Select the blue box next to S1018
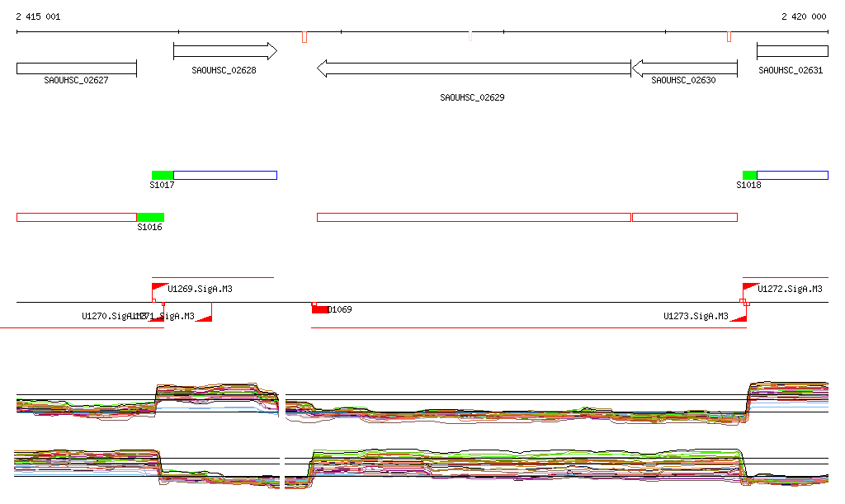 [793, 175]
